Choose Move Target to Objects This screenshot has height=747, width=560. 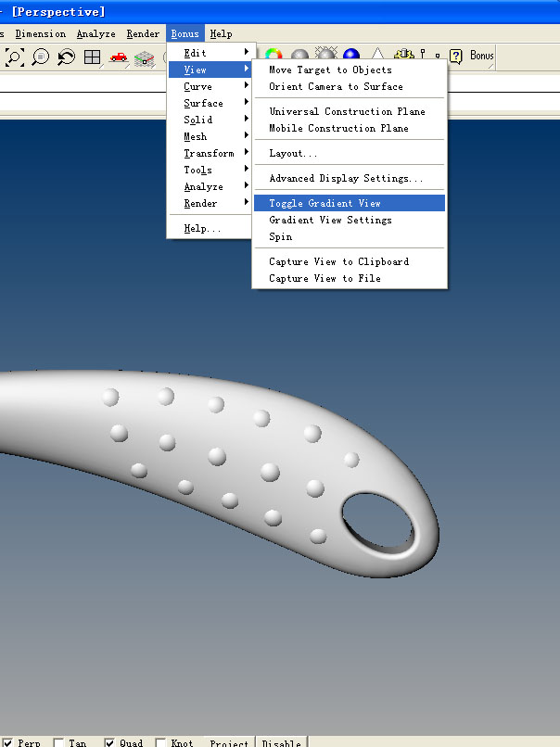350,70
